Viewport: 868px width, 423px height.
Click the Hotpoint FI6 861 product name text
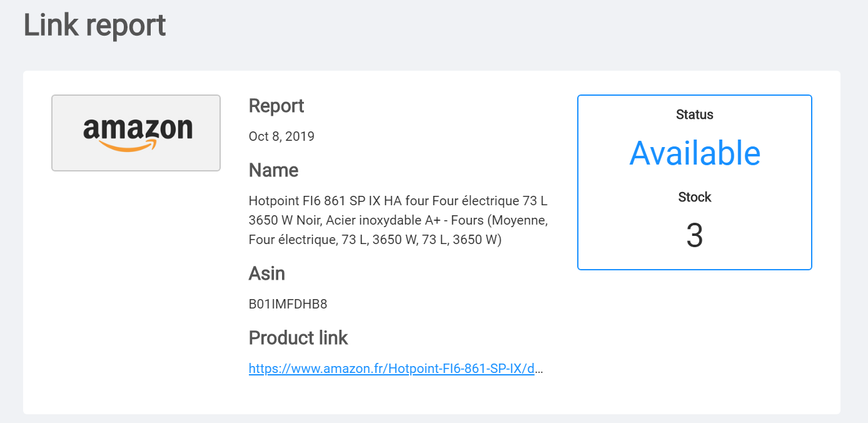coord(398,201)
